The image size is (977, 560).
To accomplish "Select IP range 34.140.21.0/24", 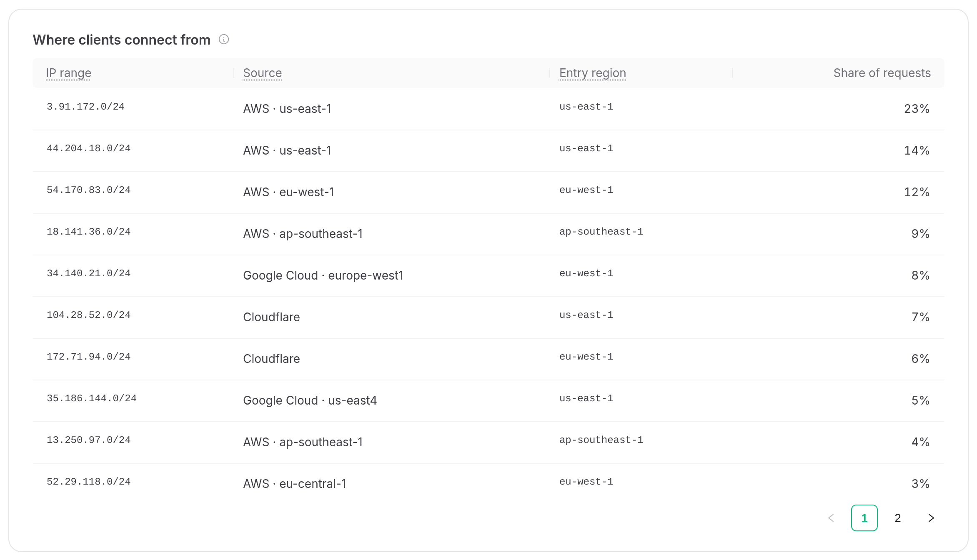I will [88, 273].
